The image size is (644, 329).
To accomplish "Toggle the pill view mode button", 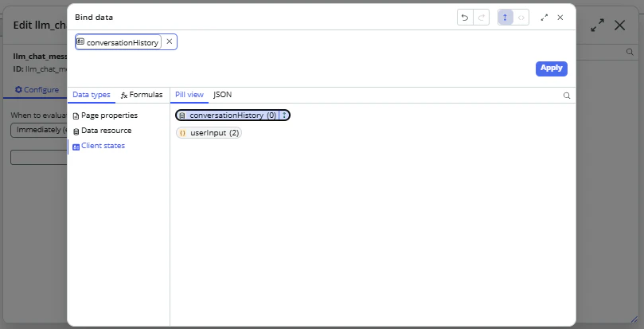I will tap(505, 18).
